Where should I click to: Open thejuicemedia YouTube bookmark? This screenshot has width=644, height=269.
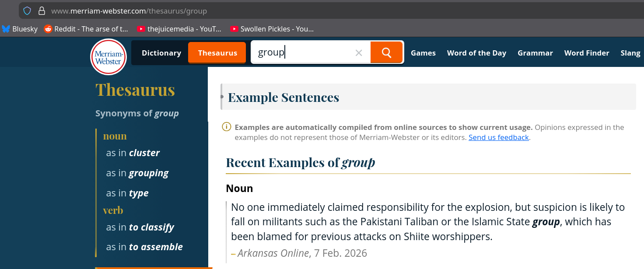click(179, 29)
